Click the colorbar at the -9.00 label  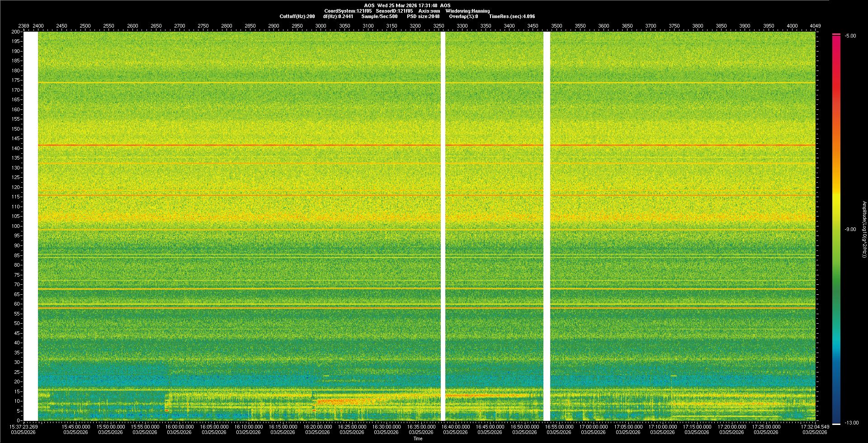coord(836,229)
